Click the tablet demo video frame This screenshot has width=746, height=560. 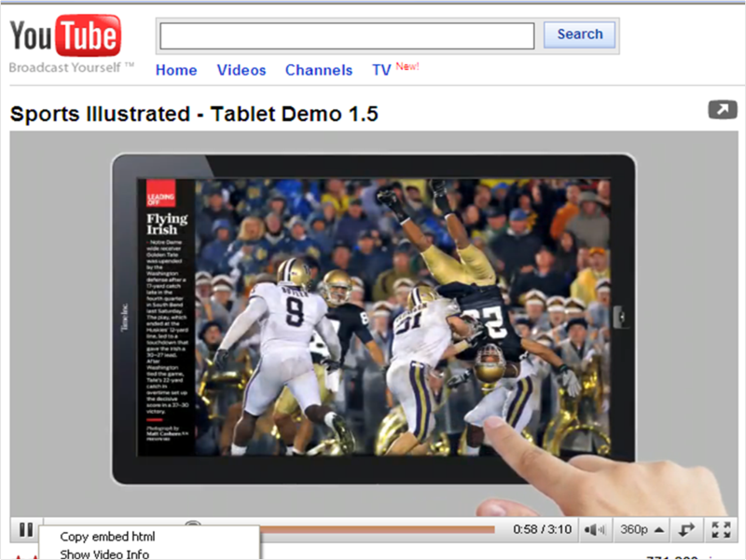tap(374, 324)
